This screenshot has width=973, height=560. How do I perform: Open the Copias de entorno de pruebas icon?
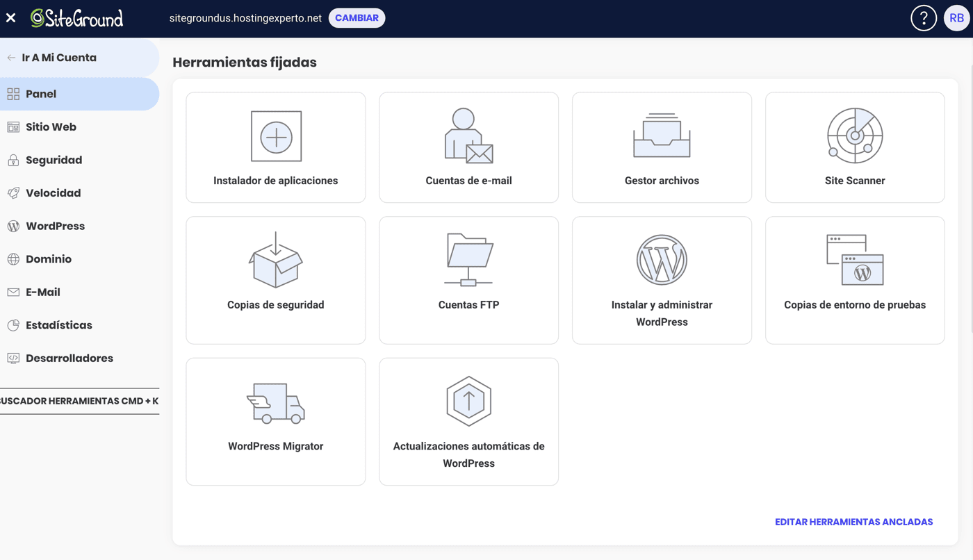(x=855, y=260)
